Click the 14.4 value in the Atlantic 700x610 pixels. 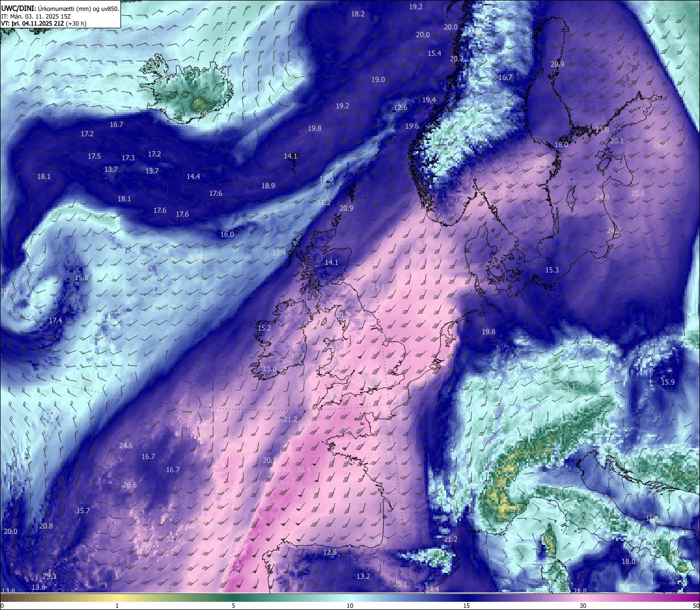click(193, 176)
